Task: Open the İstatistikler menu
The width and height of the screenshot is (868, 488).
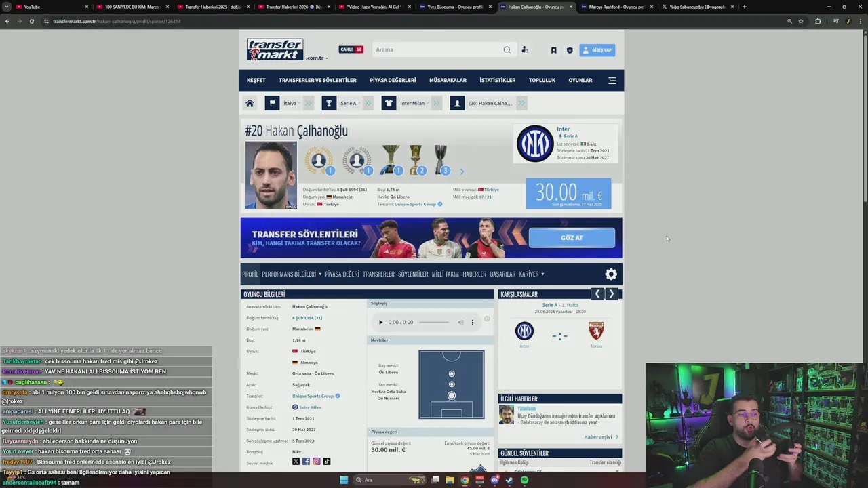Action: (498, 80)
